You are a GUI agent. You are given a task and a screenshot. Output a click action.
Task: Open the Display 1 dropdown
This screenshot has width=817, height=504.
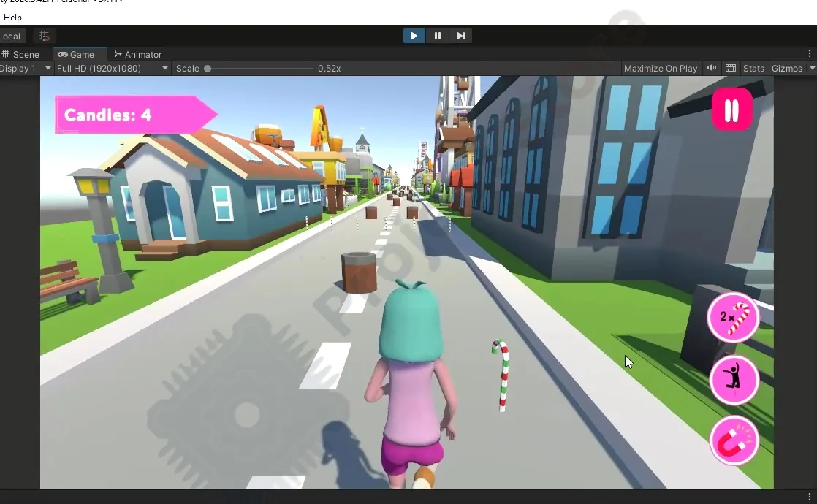(25, 68)
